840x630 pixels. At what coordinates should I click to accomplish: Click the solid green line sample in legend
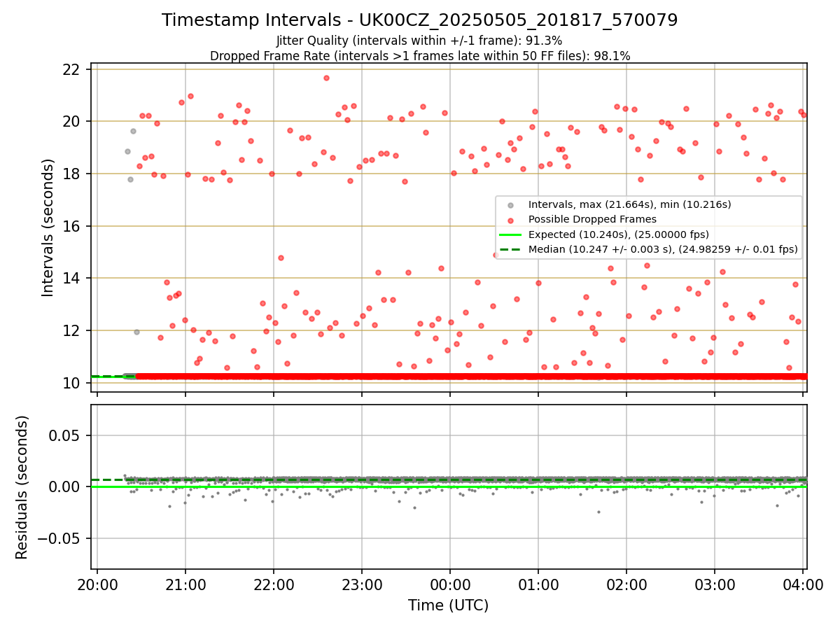tap(511, 234)
